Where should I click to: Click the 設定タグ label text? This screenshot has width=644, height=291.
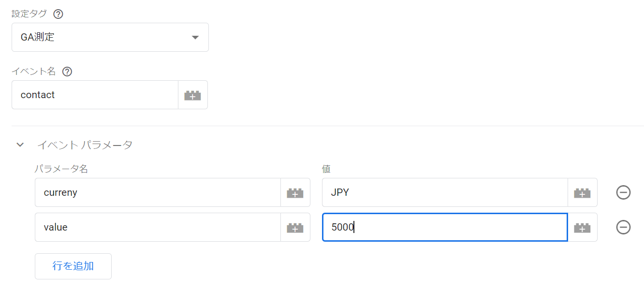point(29,14)
